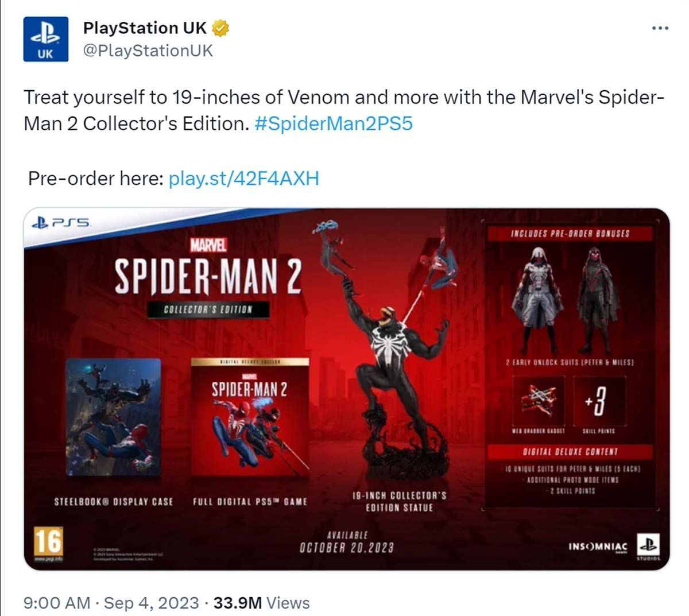This screenshot has width=689, height=616.
Task: Click the PlayStation Studios logo
Action: coord(648,547)
